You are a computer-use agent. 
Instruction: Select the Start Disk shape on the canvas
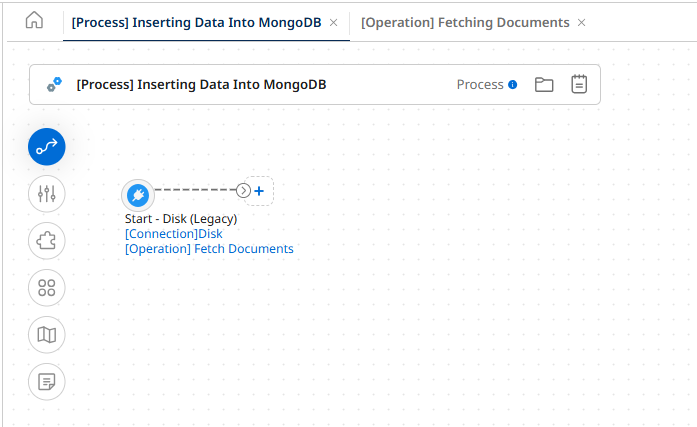pos(138,195)
